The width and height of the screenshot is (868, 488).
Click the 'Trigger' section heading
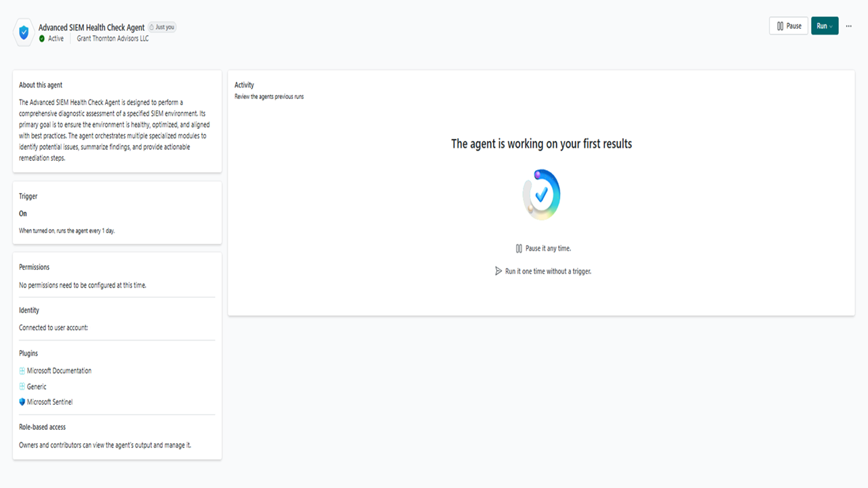(28, 197)
